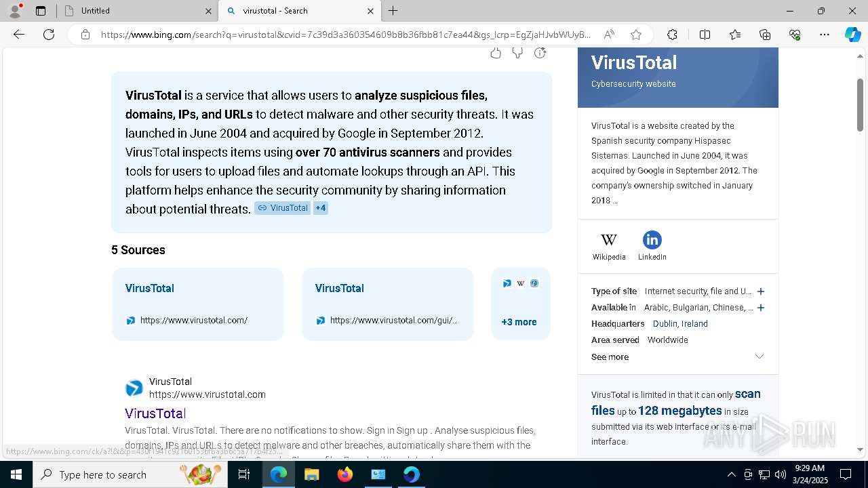Click the 5 Sources heading
The image size is (868, 488).
(138, 250)
